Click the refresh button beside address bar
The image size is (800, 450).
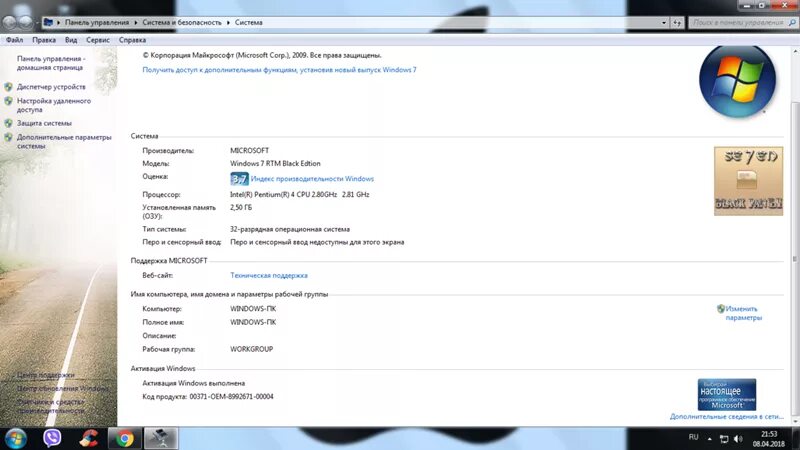(677, 22)
